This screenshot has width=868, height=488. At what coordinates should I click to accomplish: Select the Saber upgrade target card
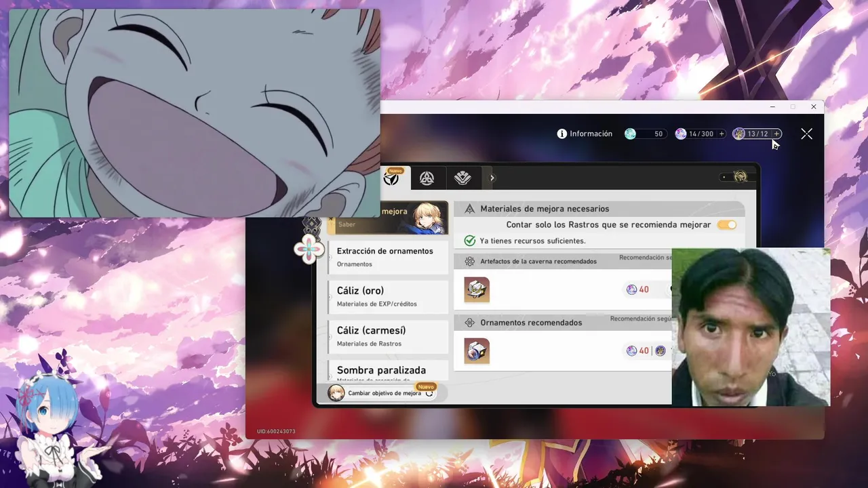388,218
